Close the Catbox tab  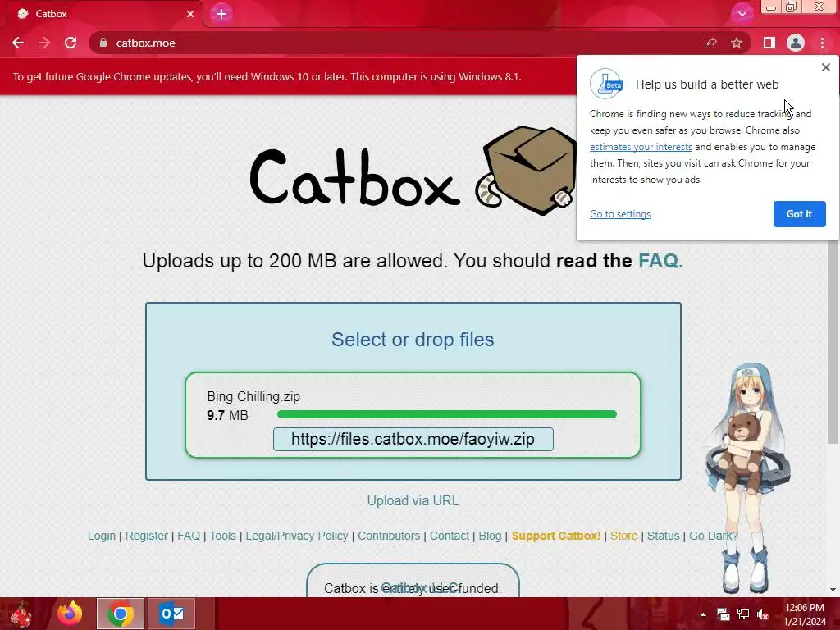190,14
